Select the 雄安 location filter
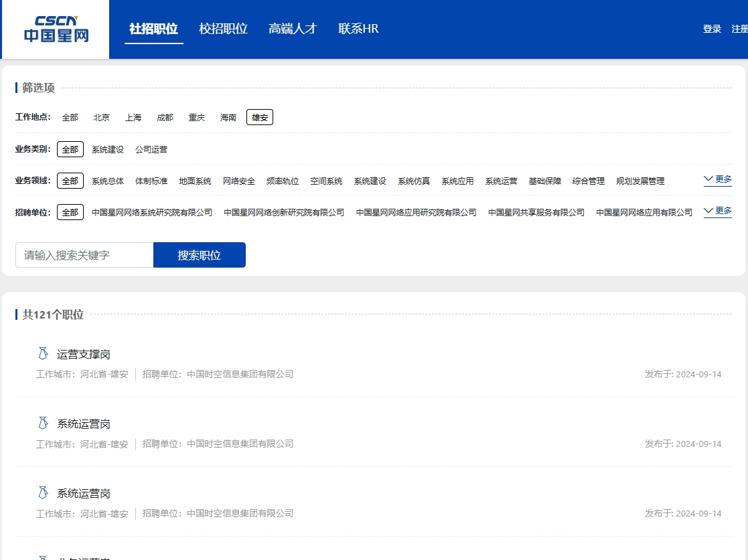Screen dimensions: 748x560 [260, 117]
